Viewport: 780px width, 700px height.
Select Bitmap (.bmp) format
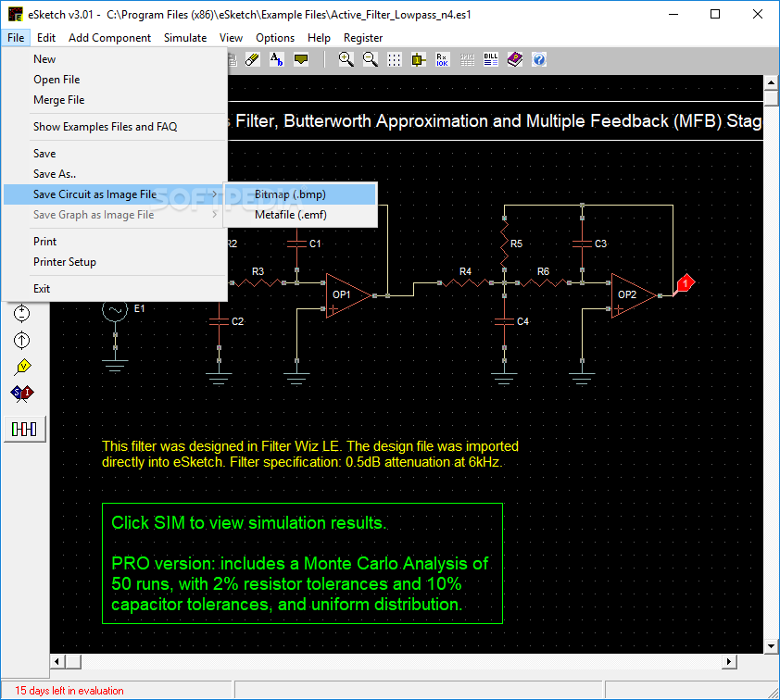[300, 194]
